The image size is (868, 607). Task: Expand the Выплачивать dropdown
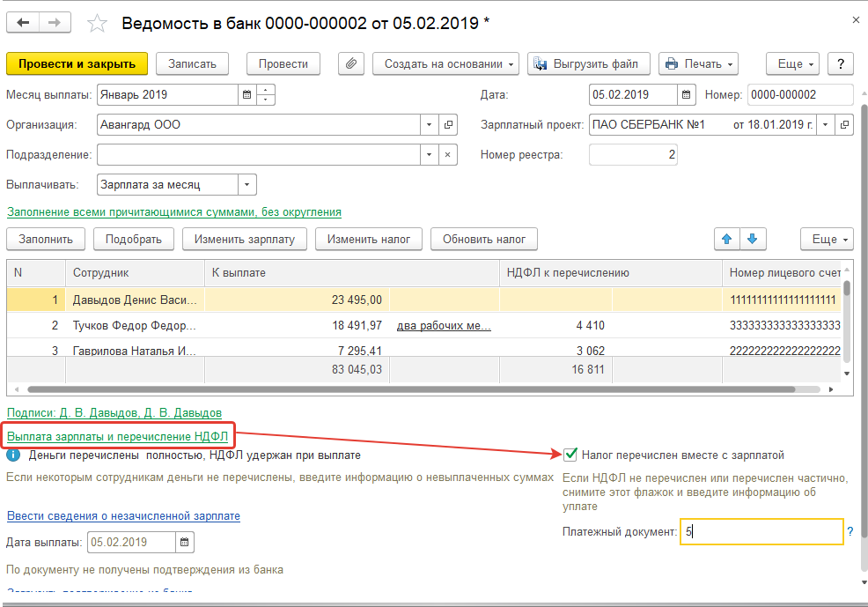pyautogui.click(x=247, y=185)
